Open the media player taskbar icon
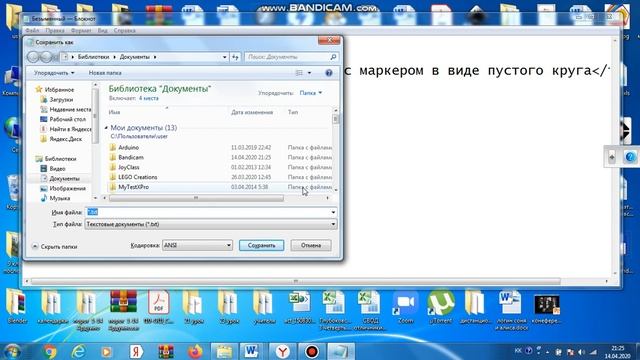 tap(107, 351)
